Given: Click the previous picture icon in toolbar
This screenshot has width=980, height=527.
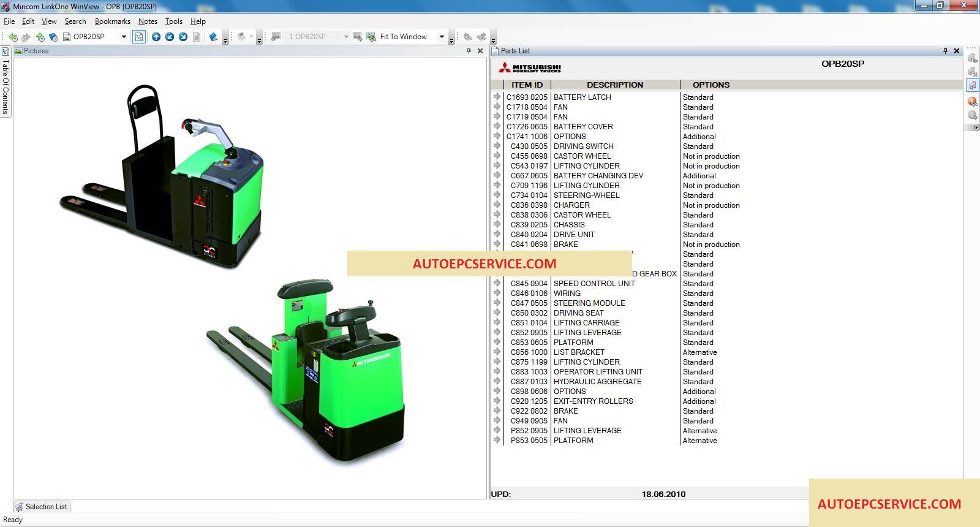Looking at the screenshot, I should 276,37.
